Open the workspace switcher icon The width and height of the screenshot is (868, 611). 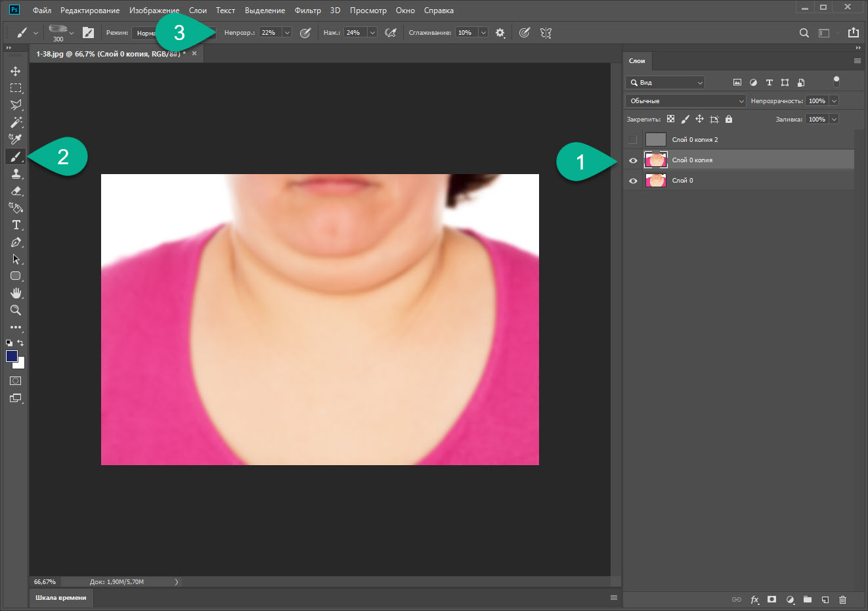point(824,33)
